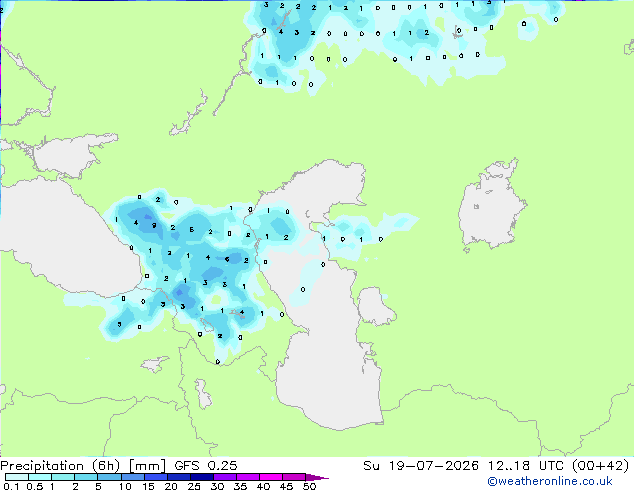Click the 45–50 mm legend swatch
Image resolution: width=634 pixels, height=490 pixels.
tap(294, 477)
